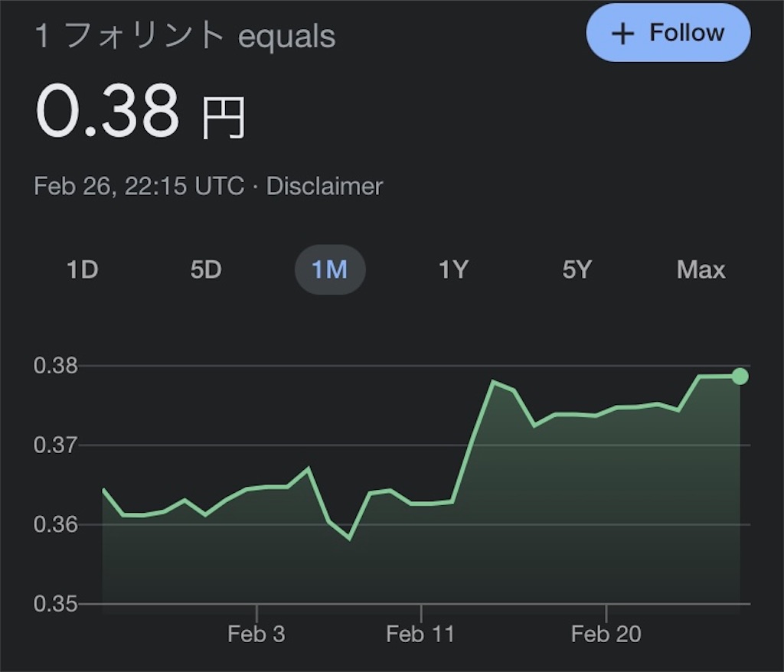Switch to 5Y chart view

pos(577,269)
